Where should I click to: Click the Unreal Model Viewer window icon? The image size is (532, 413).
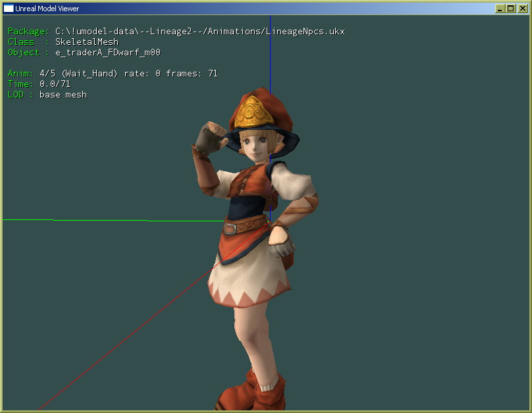9,8
